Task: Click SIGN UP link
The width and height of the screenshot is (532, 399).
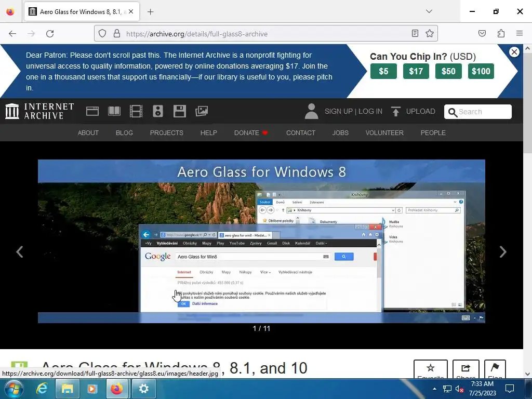Action: pos(338,111)
